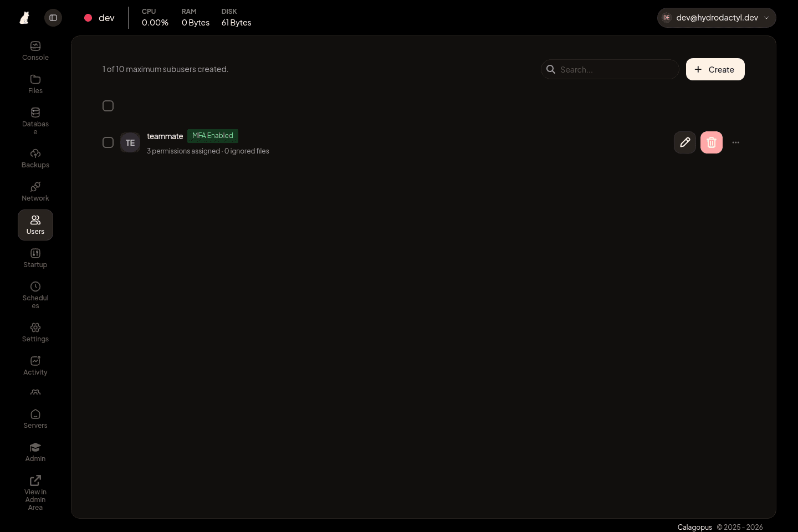This screenshot has width=798, height=532.
Task: Click the MFA Enabled badge
Action: [213, 136]
